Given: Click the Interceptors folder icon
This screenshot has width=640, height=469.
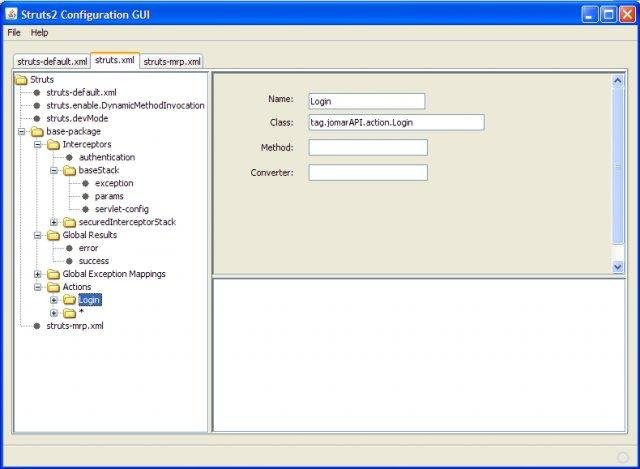Looking at the screenshot, I should pyautogui.click(x=53, y=144).
